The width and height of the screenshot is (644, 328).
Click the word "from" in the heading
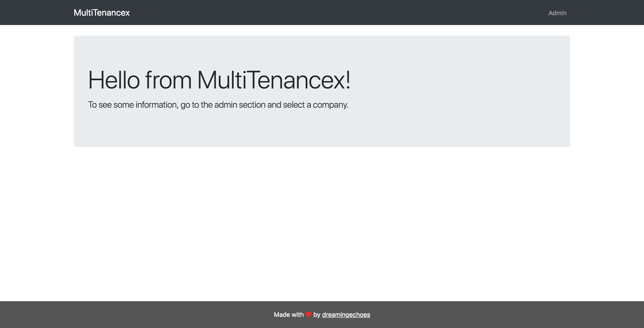pyautogui.click(x=168, y=80)
